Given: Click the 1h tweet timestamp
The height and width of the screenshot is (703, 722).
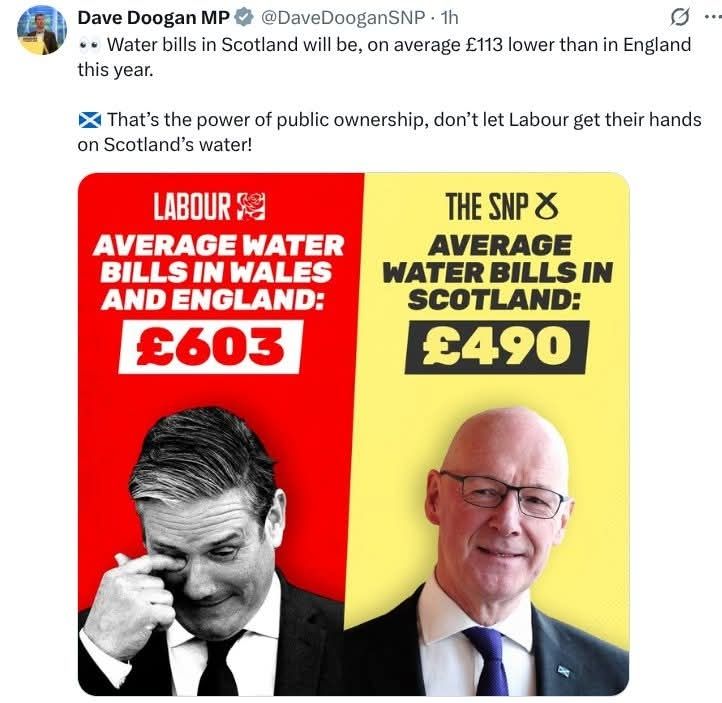Looking at the screenshot, I should [x=449, y=17].
